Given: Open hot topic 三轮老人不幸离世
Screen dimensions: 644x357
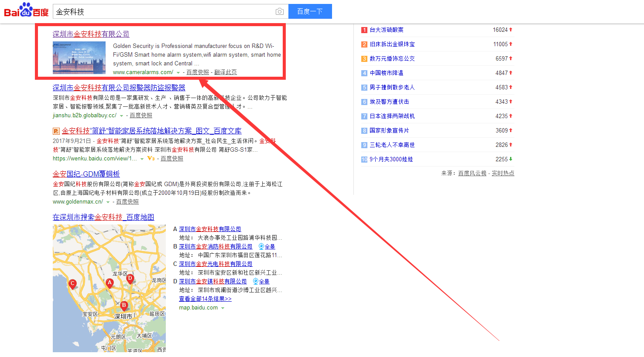Looking at the screenshot, I should (392, 145).
